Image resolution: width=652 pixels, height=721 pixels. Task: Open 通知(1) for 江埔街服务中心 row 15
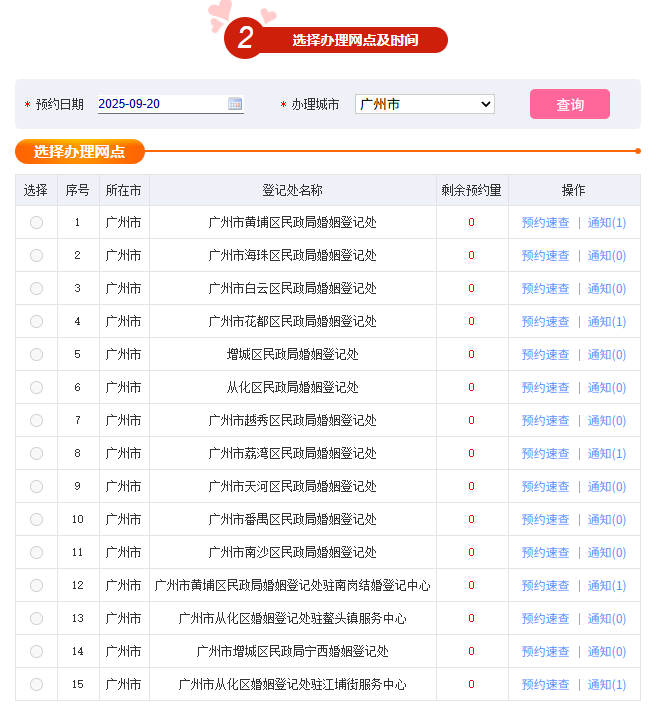tap(606, 685)
